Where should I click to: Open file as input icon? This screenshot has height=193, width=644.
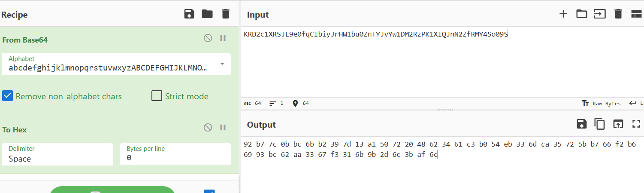point(581,14)
